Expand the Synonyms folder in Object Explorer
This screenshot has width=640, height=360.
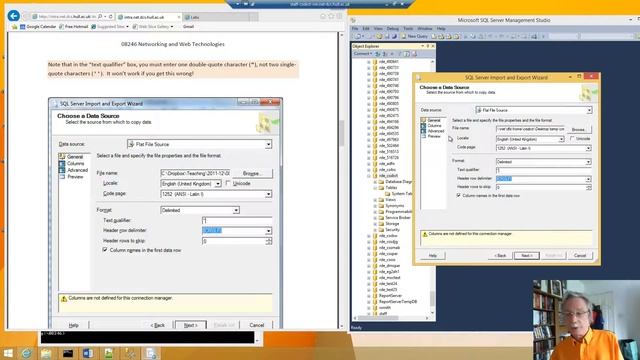point(375,206)
